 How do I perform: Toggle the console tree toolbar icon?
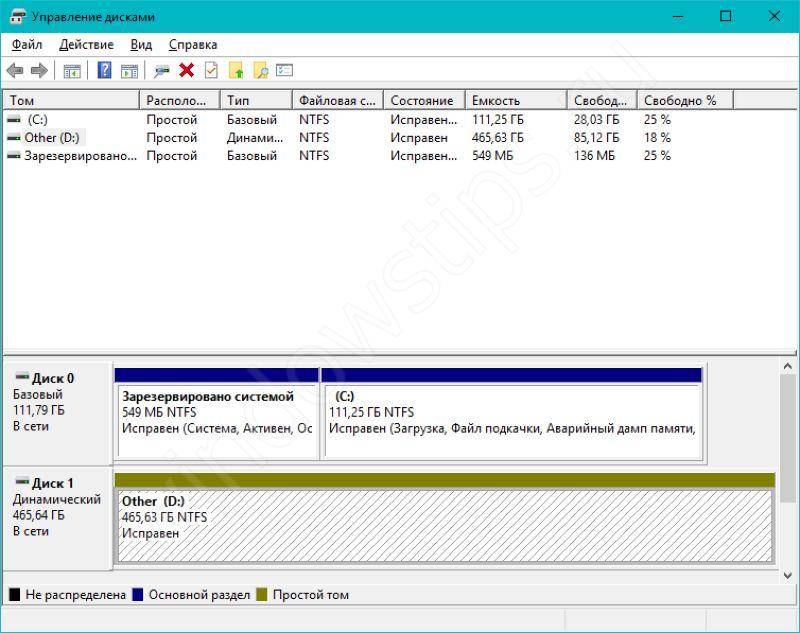coord(72,71)
